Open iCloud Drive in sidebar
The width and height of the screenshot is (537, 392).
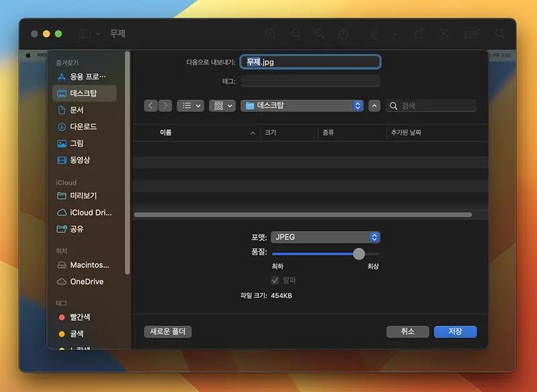tap(85, 213)
